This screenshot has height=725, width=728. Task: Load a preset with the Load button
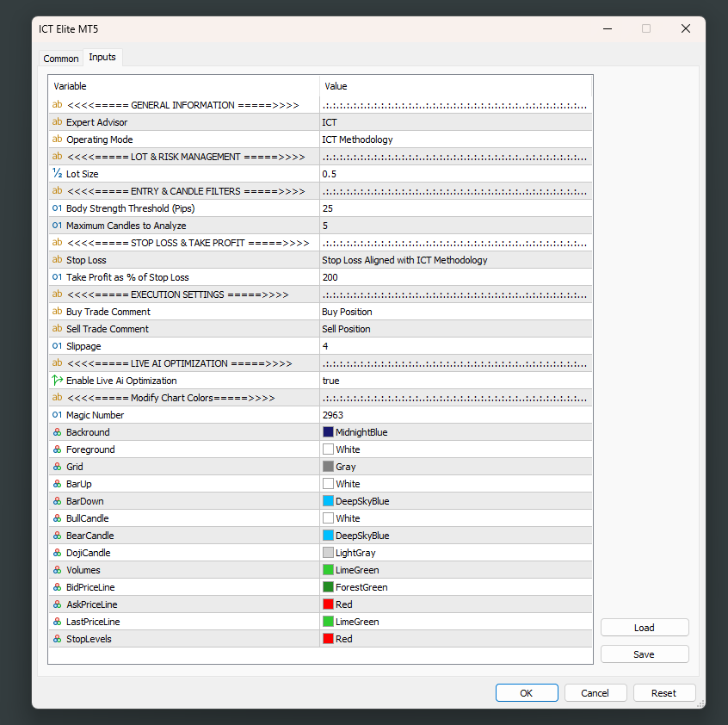(645, 628)
